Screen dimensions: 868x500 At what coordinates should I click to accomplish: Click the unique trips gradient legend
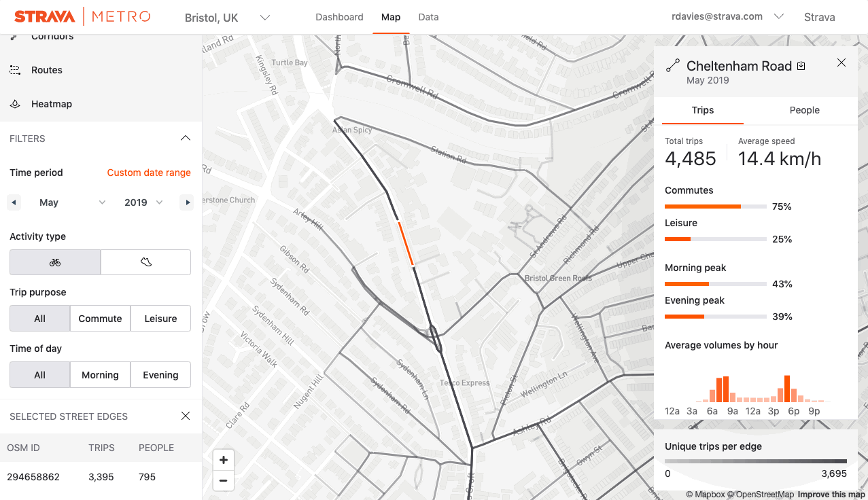756,461
